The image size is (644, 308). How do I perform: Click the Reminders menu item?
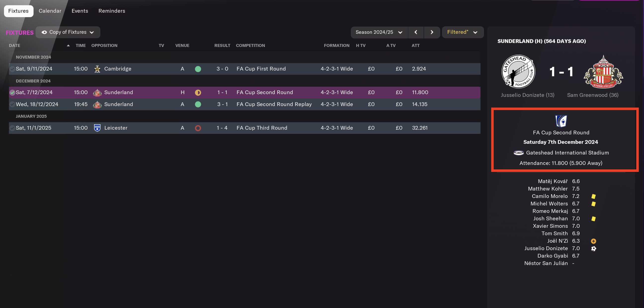pyautogui.click(x=112, y=11)
